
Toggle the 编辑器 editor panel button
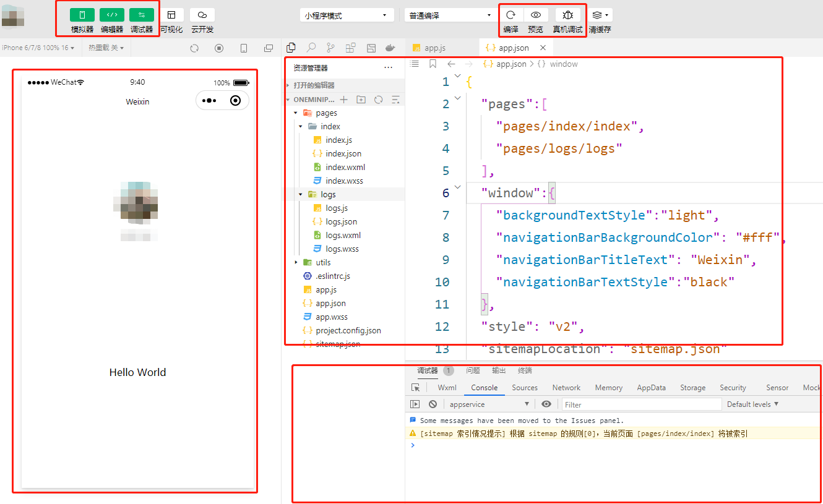coord(112,15)
